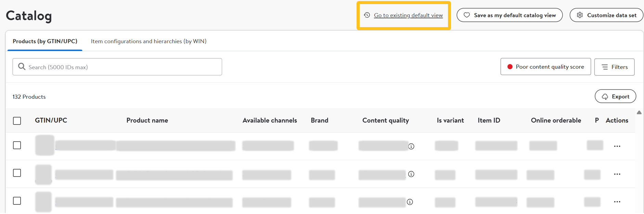The width and height of the screenshot is (644, 214).
Task: Click the search magnifier icon
Action: coord(22,67)
